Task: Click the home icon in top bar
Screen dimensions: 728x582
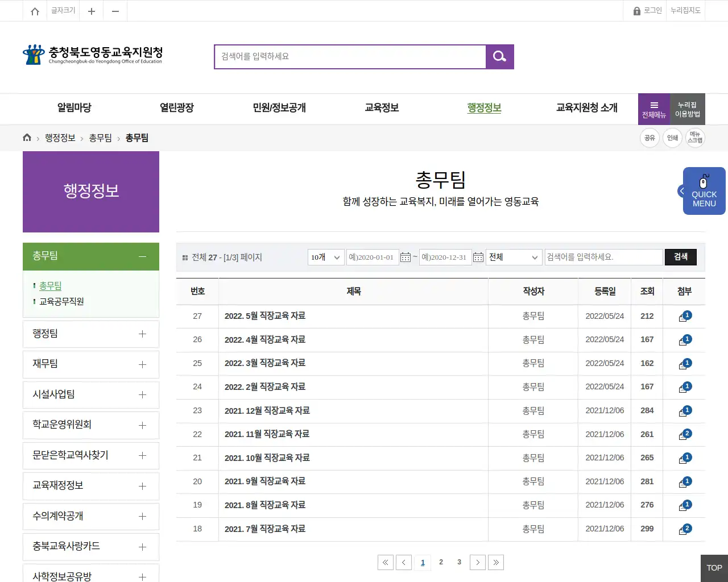Action: tap(35, 11)
